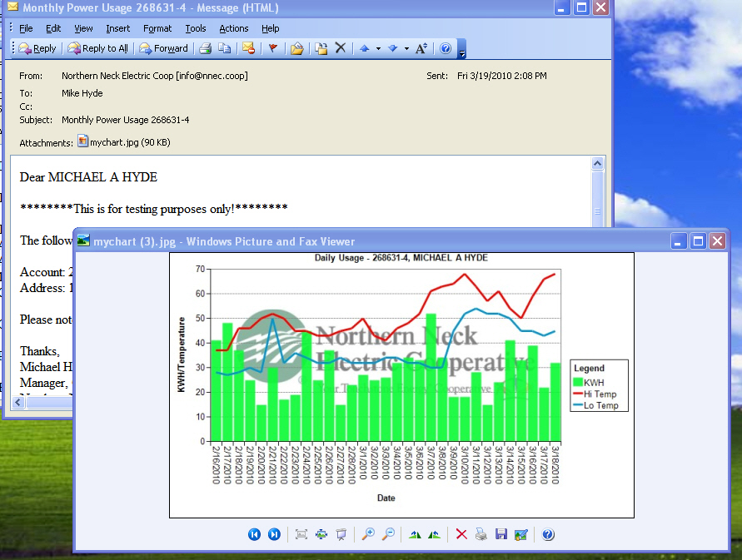The height and width of the screenshot is (560, 742).
Task: Go to the previous image in viewer
Action: (254, 534)
